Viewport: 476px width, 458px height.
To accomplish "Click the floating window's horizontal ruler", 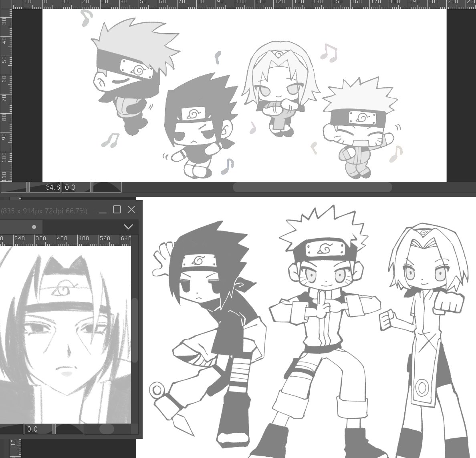I will tap(65, 240).
